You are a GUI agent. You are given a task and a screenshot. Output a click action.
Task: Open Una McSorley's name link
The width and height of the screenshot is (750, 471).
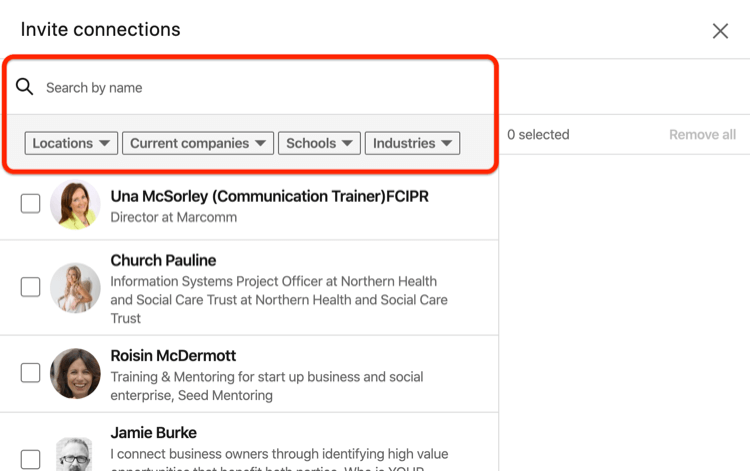click(x=269, y=196)
